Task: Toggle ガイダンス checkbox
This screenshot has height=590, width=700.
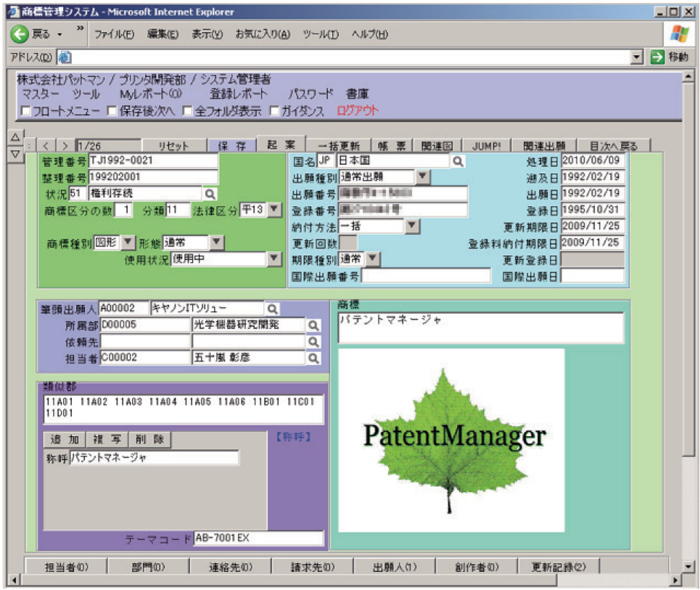Action: 274,110
